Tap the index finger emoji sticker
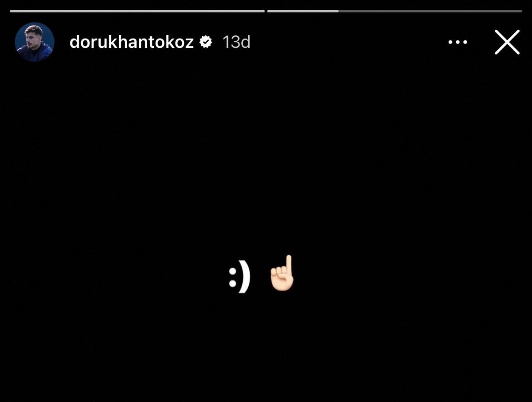 point(282,273)
